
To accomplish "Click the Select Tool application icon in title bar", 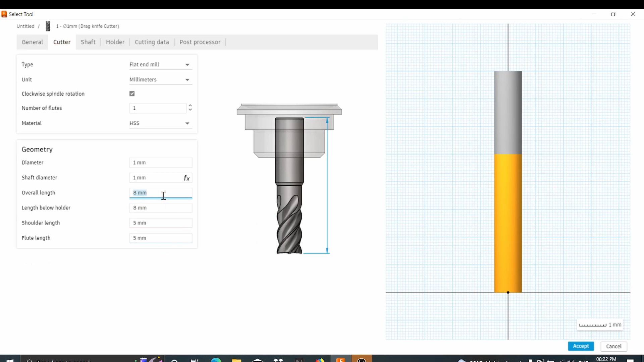I will point(4,14).
